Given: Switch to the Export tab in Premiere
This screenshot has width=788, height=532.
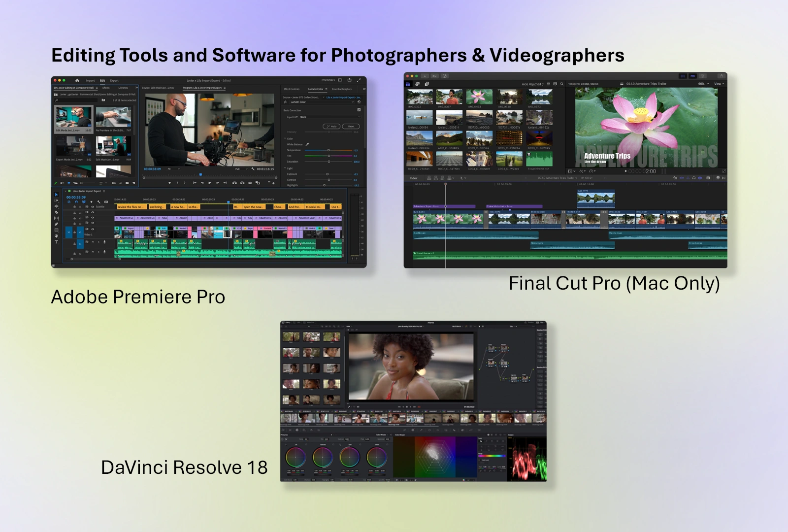Looking at the screenshot, I should 114,81.
